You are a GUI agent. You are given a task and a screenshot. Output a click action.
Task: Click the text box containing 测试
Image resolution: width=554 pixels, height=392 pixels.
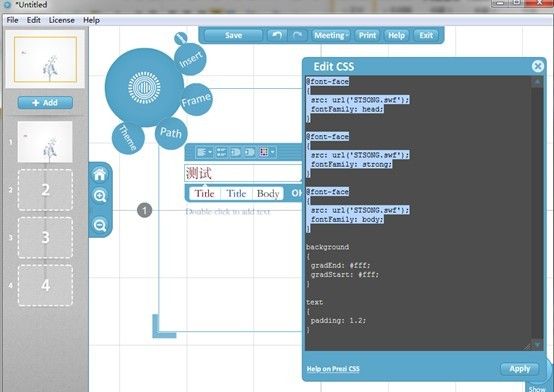tap(243, 173)
